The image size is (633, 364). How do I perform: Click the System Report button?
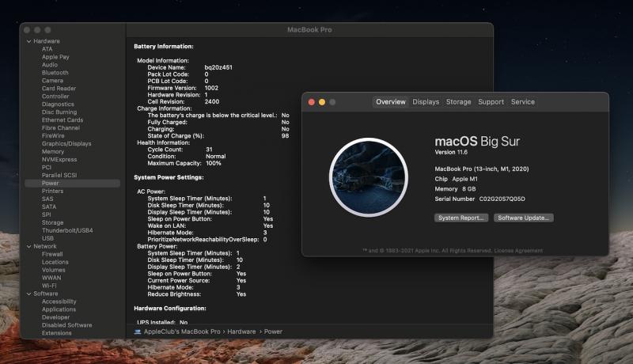(461, 218)
